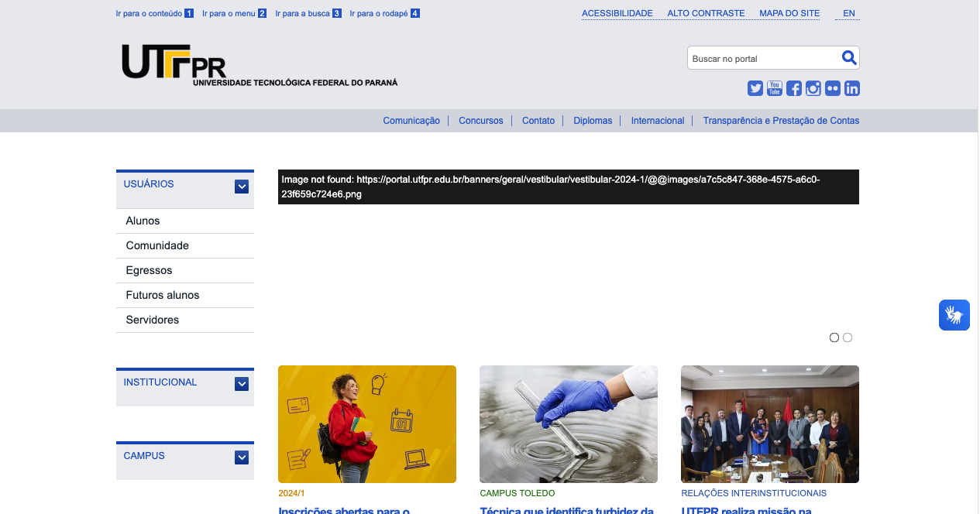
Task: Focus the Buscar no portal field
Action: pyautogui.click(x=763, y=58)
